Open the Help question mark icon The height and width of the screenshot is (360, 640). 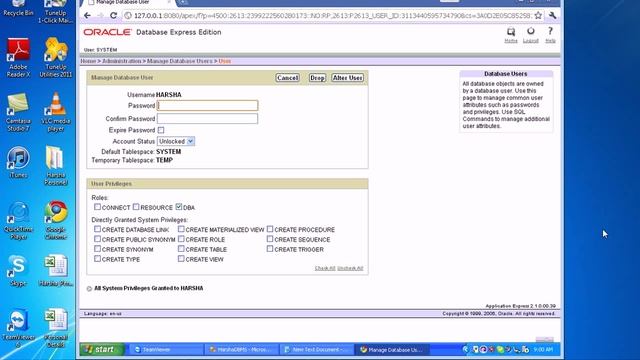[550, 31]
